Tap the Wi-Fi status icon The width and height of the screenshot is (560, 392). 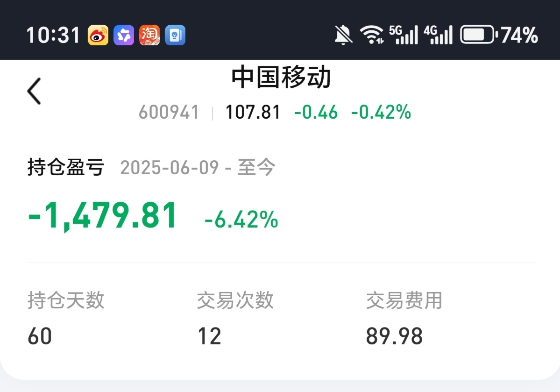[x=372, y=35]
